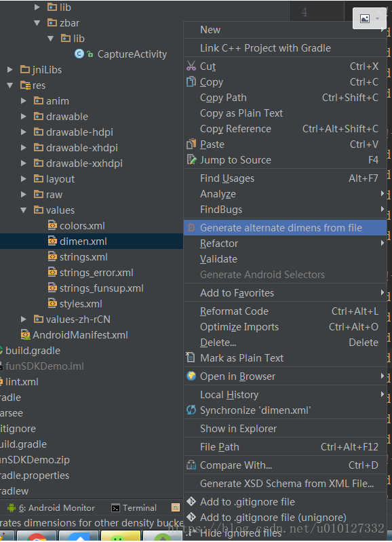This screenshot has width=392, height=542.
Task: Click the CaptureActivity class icon
Action: (79, 54)
